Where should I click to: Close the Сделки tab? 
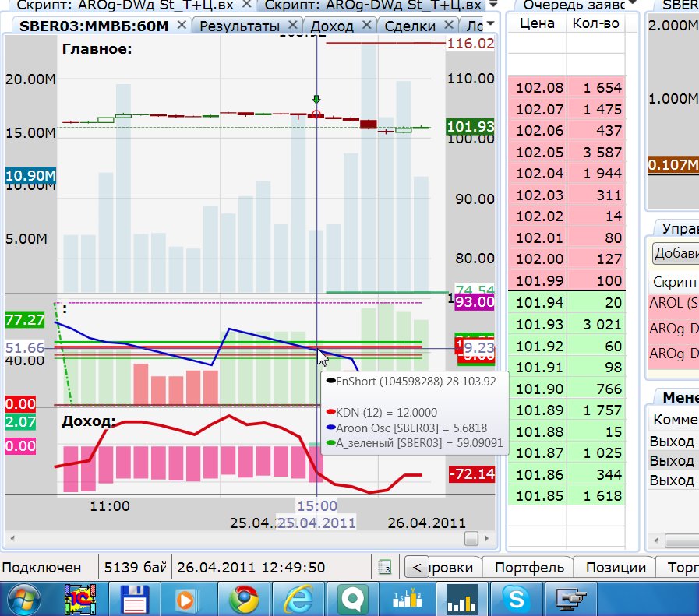pyautogui.click(x=449, y=25)
